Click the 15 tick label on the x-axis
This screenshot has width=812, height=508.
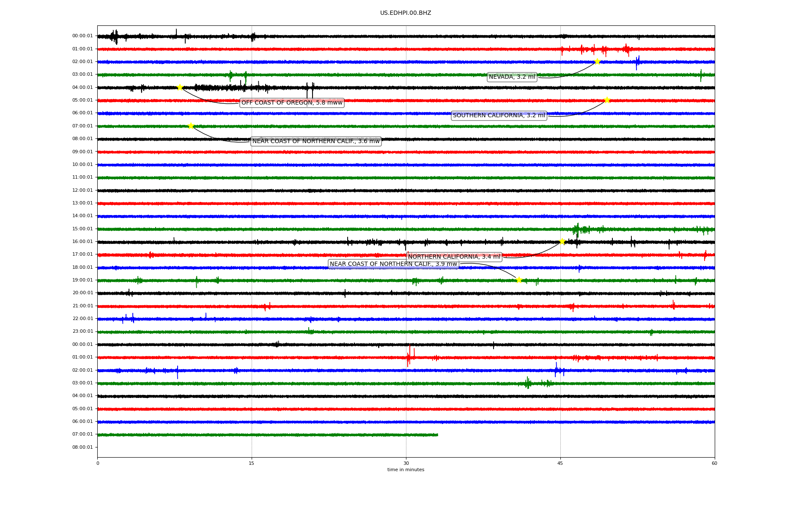pyautogui.click(x=252, y=463)
